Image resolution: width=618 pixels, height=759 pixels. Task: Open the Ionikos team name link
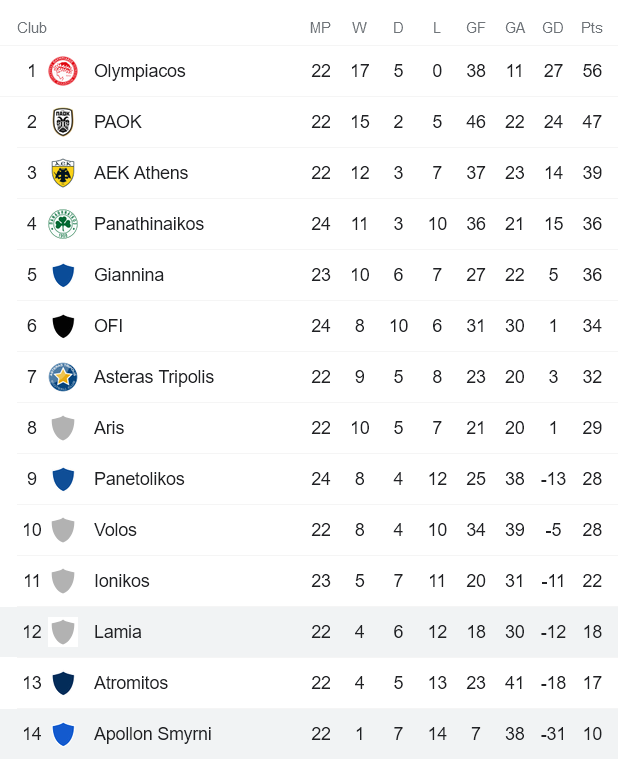pyautogui.click(x=121, y=581)
